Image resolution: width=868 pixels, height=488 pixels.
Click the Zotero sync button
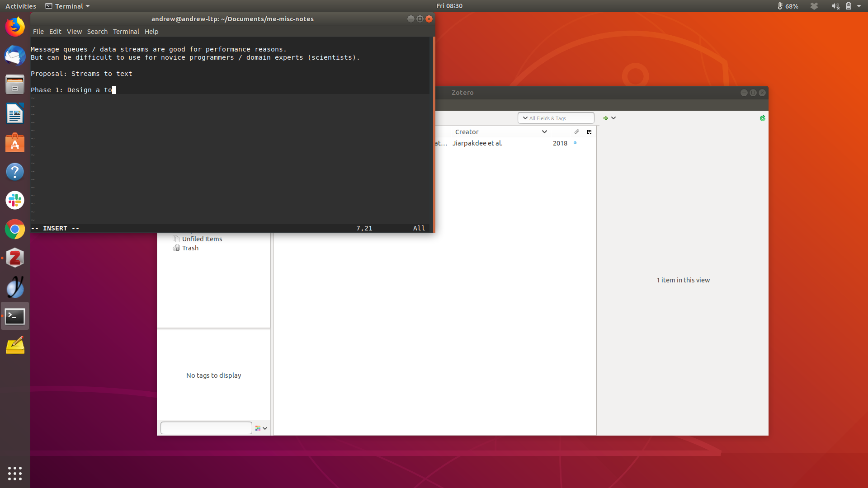(x=763, y=118)
